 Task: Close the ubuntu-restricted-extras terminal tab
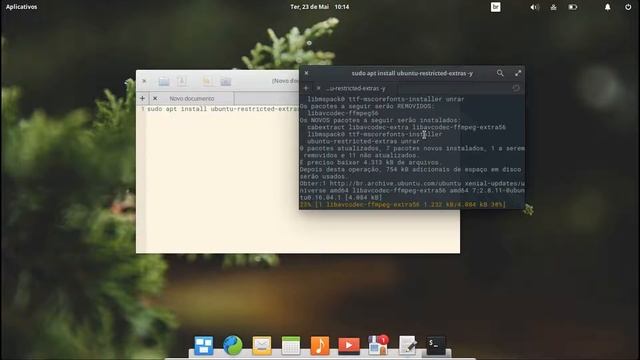[318, 88]
